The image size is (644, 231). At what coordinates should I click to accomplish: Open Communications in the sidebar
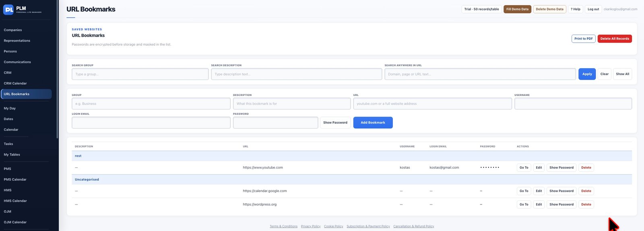point(17,62)
